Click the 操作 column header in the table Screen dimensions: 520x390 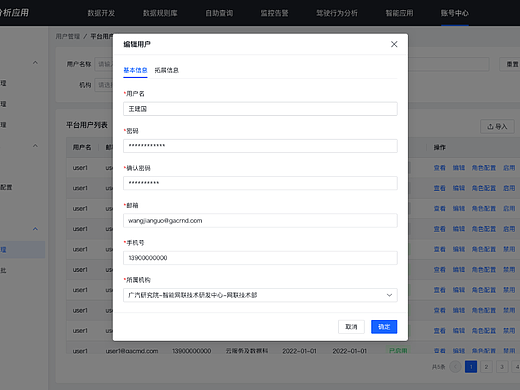439,147
